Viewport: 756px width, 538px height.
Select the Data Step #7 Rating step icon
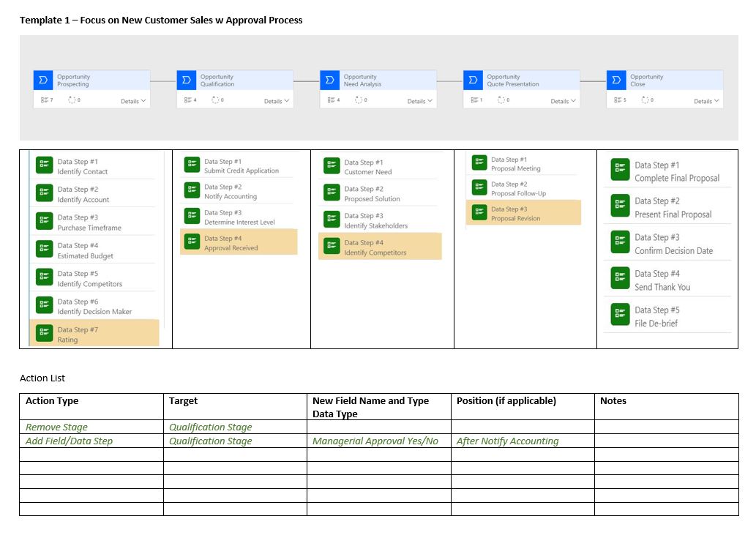click(x=44, y=334)
